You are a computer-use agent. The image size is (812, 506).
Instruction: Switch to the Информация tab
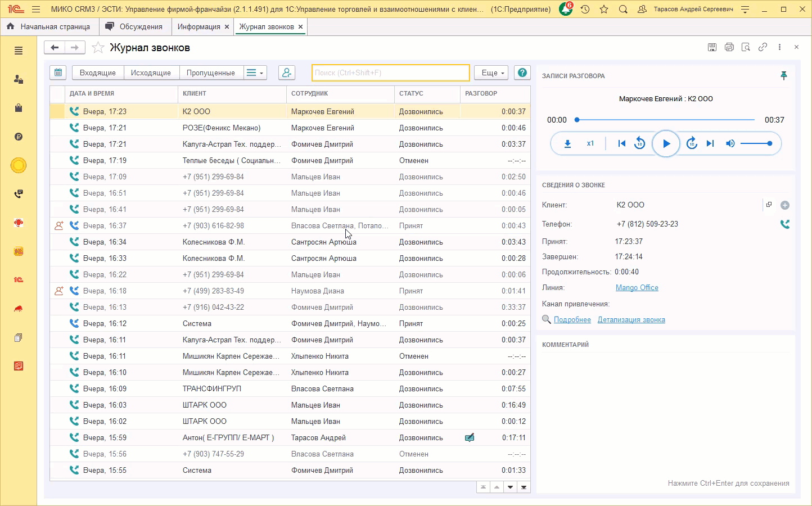tap(199, 26)
